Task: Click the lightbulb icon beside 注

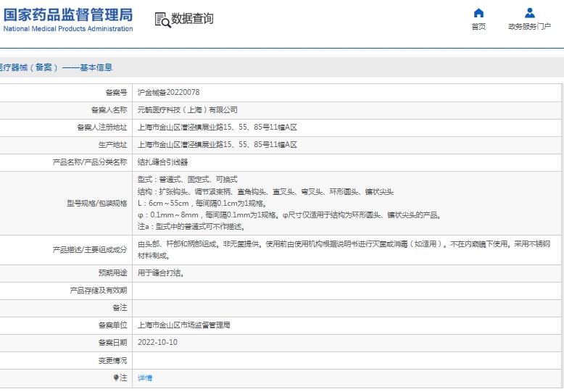Action: point(116,378)
